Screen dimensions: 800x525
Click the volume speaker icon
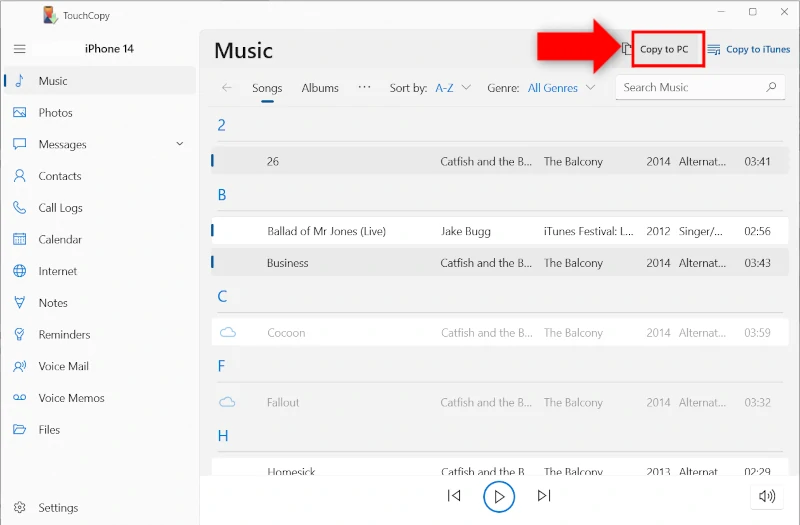pos(767,496)
